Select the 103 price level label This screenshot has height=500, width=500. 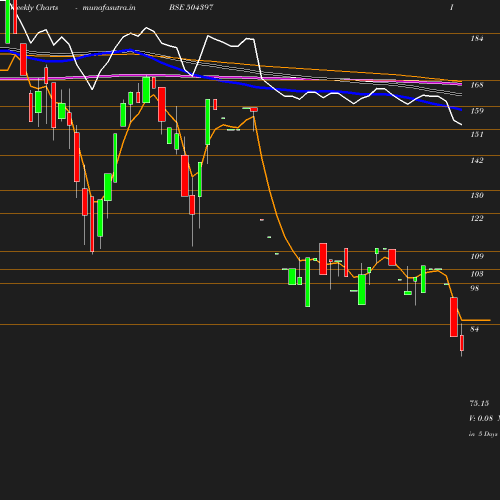(477, 274)
